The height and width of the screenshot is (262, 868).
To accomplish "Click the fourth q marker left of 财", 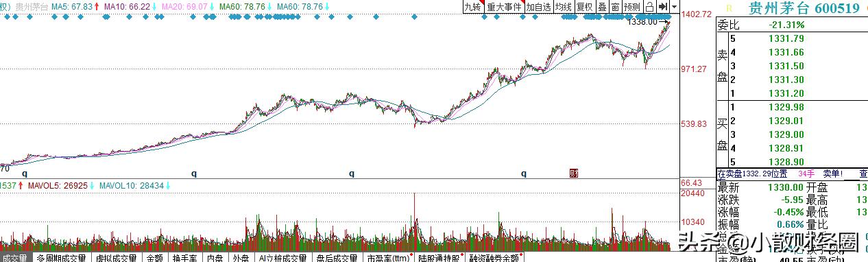I will coord(524,174).
